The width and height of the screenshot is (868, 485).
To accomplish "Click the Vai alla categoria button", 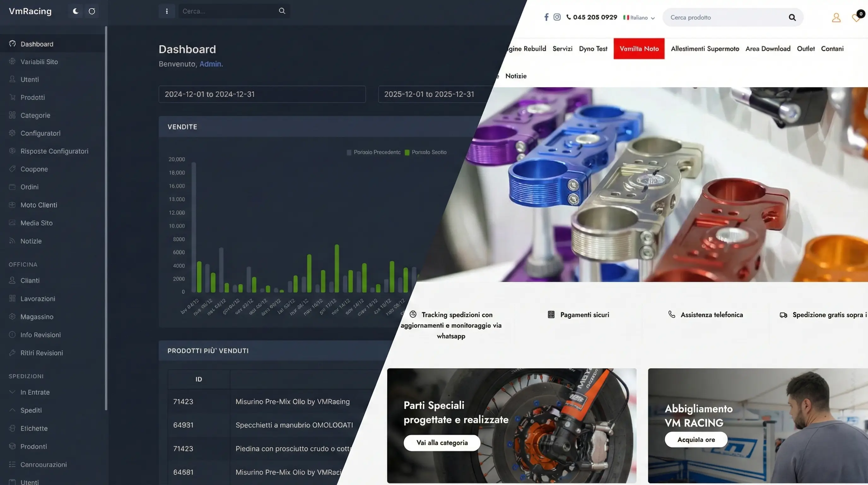I will point(442,442).
